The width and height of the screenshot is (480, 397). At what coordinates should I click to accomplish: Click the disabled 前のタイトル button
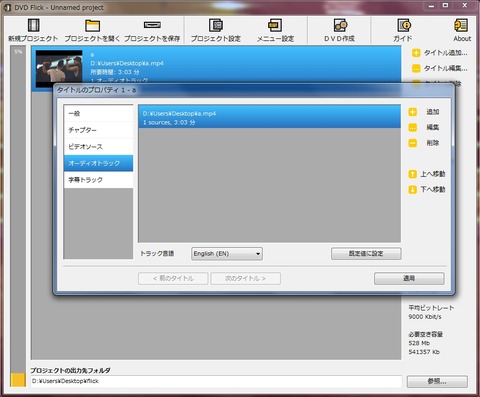coord(173,278)
